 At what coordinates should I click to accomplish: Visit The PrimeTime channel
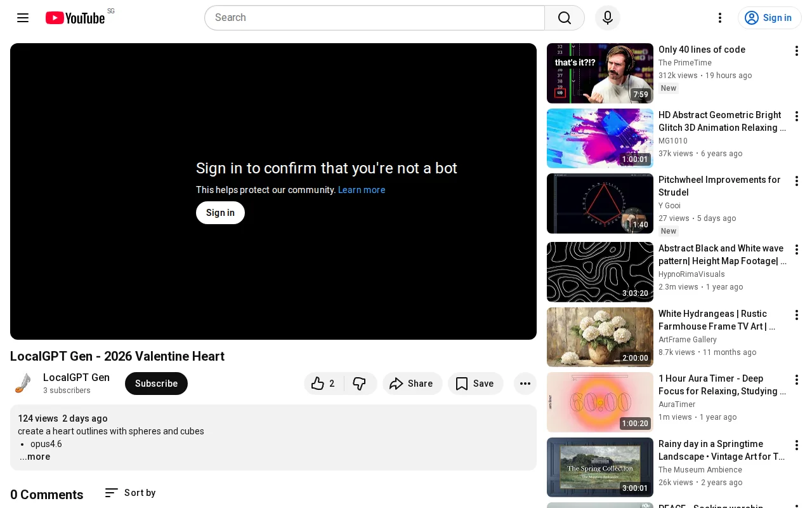click(685, 63)
